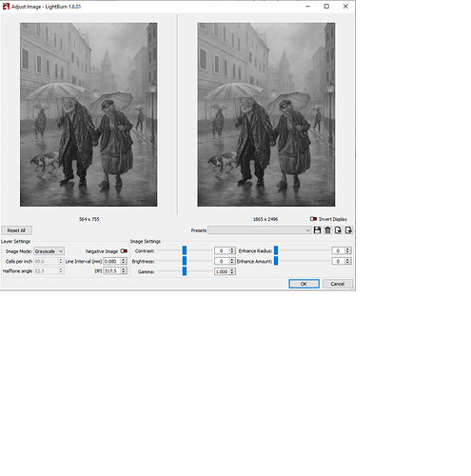Minimize the Adjust Image window
This screenshot has width=471, height=476.
(307, 7)
